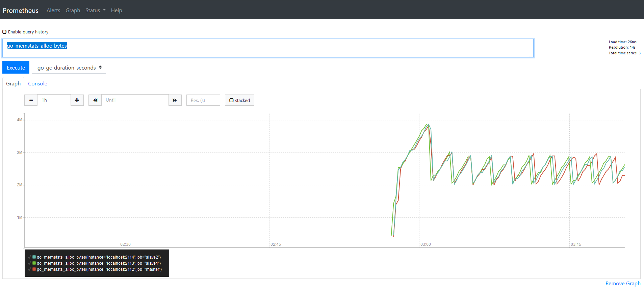Viewport: 644px width, 290px height.
Task: Click the Load time: 26ms stat
Action: [622, 42]
